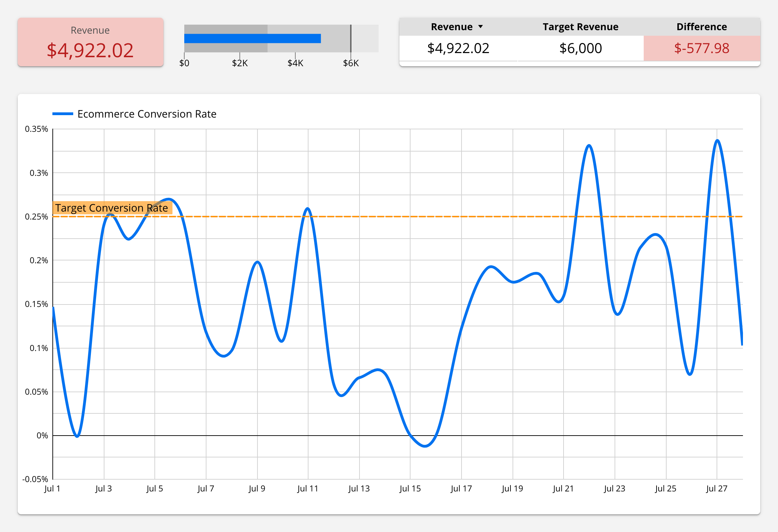The width and height of the screenshot is (778, 532).
Task: Select the Target Revenue column header
Action: pyautogui.click(x=580, y=27)
